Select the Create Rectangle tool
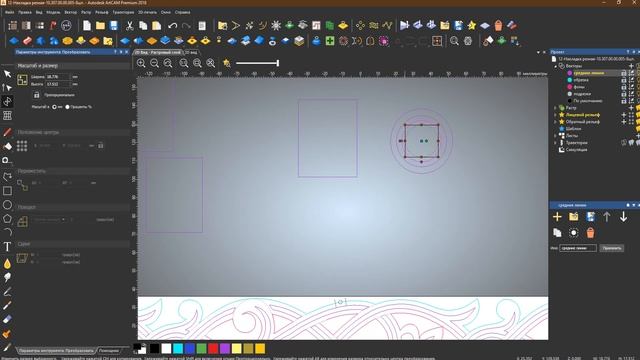This screenshot has width=640, height=360. point(7,191)
